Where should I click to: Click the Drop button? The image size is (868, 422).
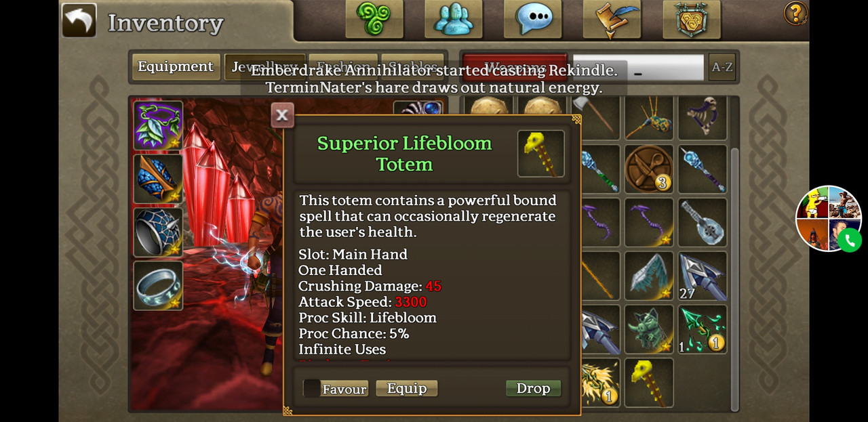[533, 388]
